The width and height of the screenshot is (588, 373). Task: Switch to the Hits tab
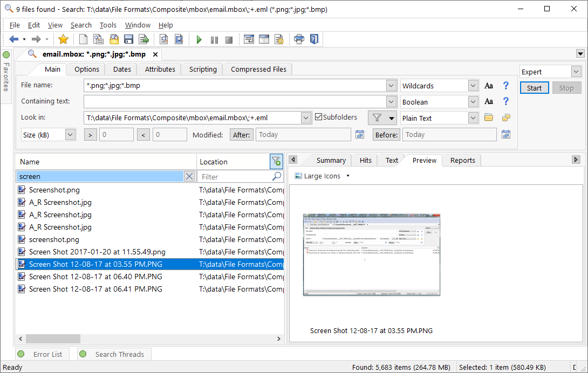[366, 161]
